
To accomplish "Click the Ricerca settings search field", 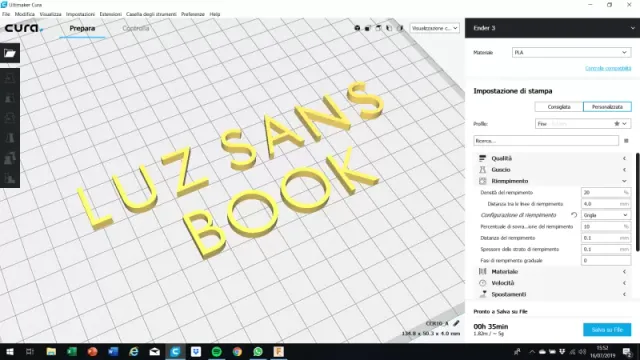I will [546, 140].
